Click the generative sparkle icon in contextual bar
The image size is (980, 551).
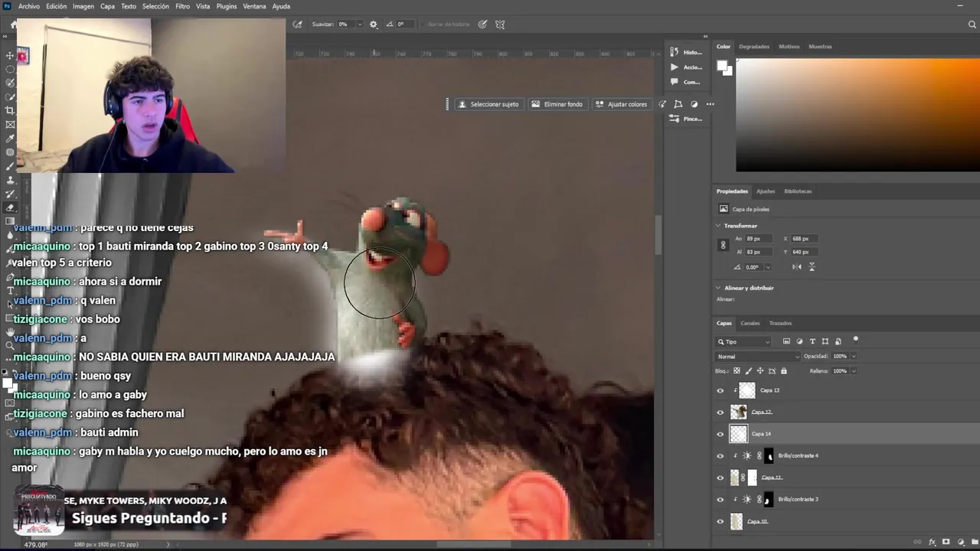(662, 104)
